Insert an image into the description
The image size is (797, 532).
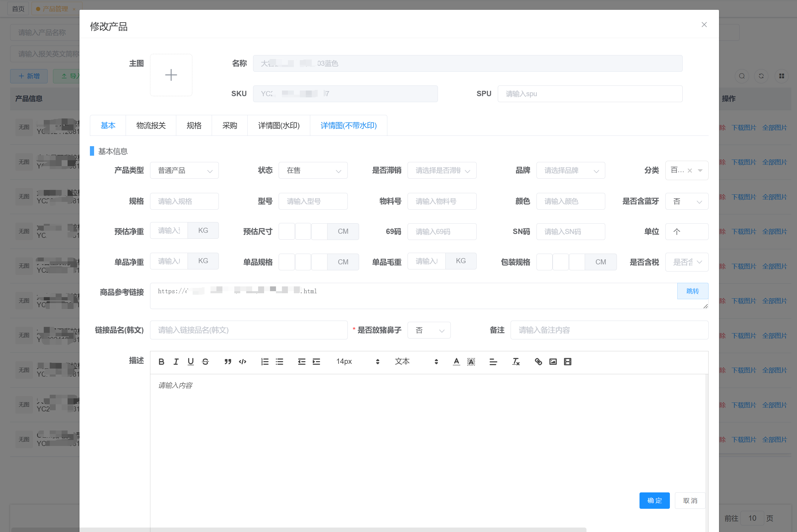coord(553,362)
